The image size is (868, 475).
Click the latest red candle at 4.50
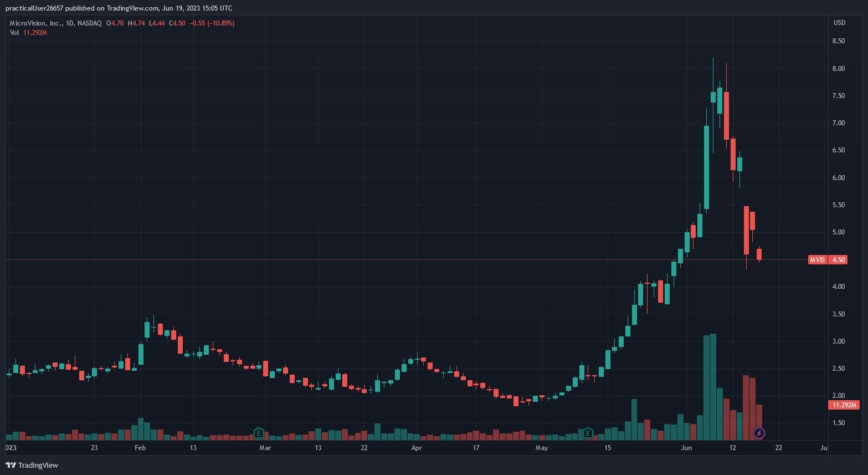759,254
